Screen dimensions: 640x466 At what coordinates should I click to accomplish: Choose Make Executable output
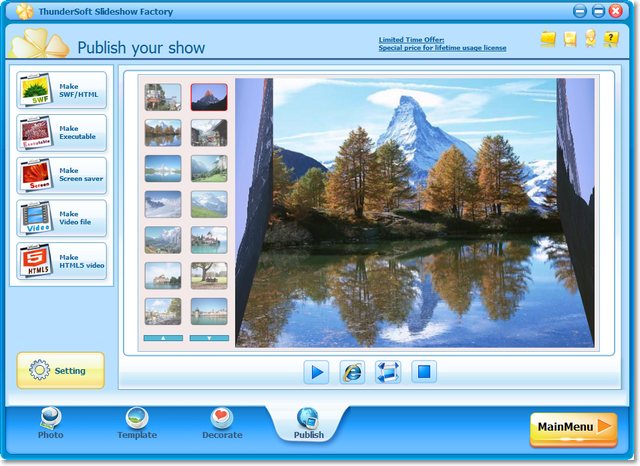coord(61,133)
